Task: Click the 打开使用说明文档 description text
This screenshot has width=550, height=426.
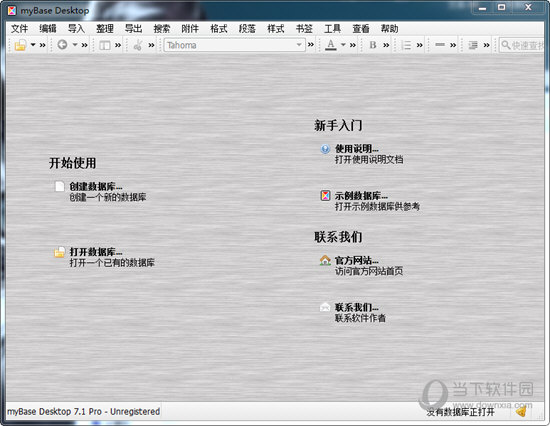Action: pos(369,160)
